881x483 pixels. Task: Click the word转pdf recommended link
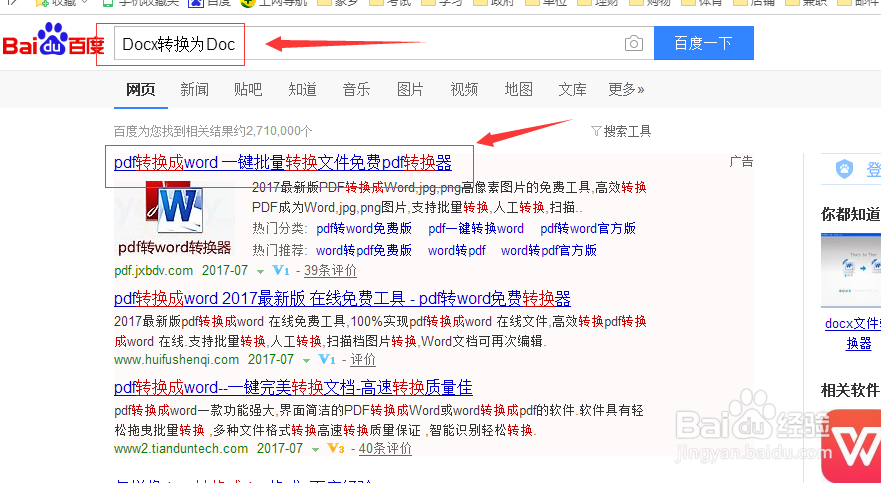457,250
